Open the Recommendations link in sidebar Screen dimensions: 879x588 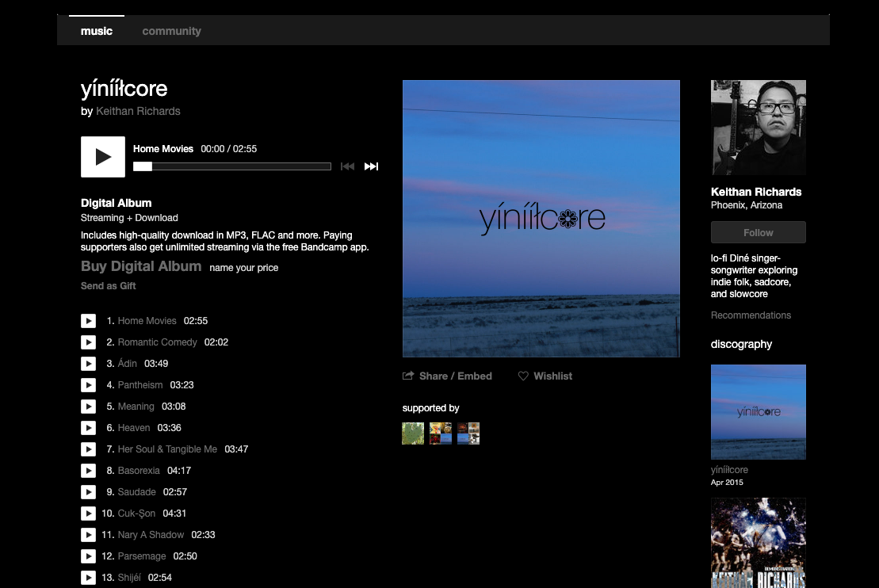pyautogui.click(x=751, y=315)
